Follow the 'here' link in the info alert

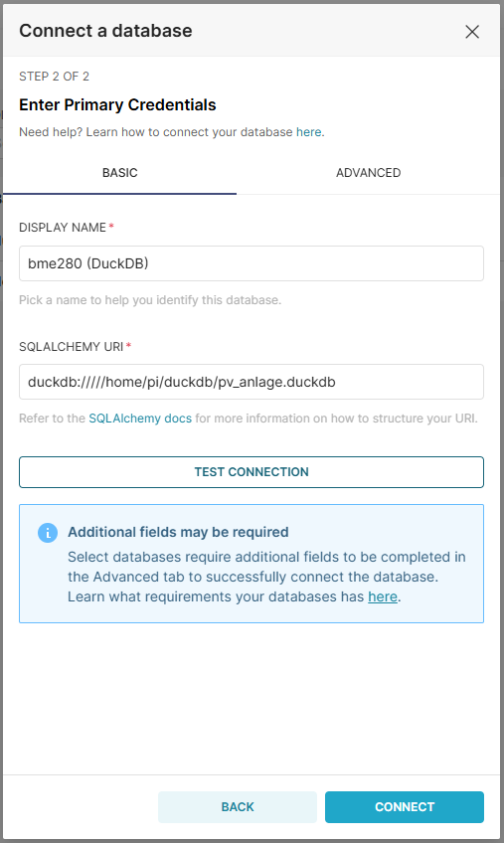click(x=383, y=596)
